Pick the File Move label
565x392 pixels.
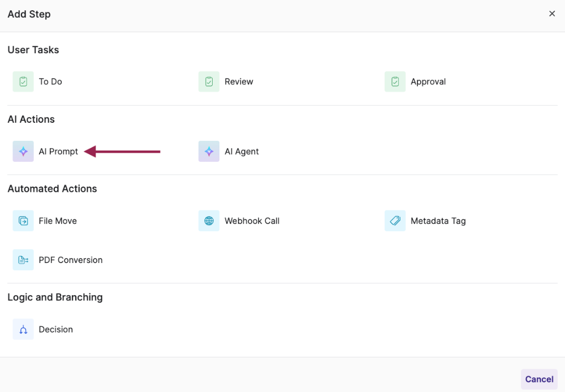[x=58, y=221]
